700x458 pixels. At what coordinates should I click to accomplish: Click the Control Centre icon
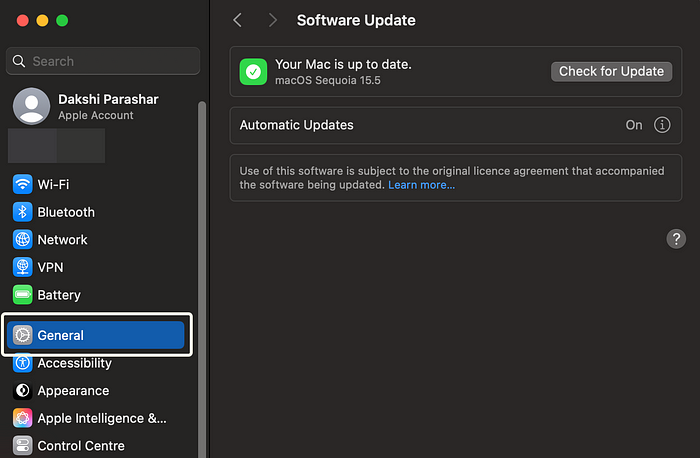22,446
